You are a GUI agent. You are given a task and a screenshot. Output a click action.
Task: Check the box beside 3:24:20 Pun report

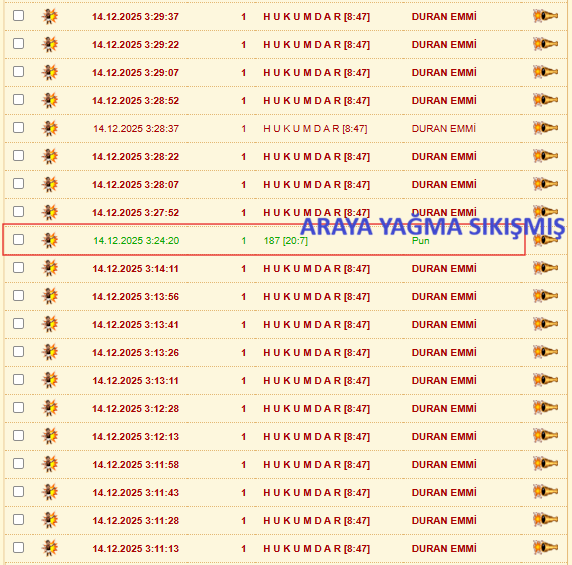coord(19,240)
